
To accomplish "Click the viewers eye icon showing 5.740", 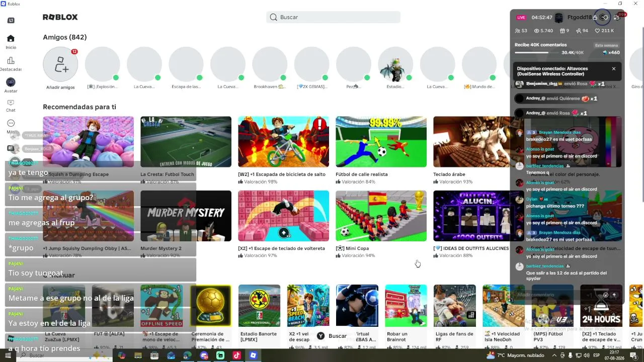I will [x=536, y=31].
